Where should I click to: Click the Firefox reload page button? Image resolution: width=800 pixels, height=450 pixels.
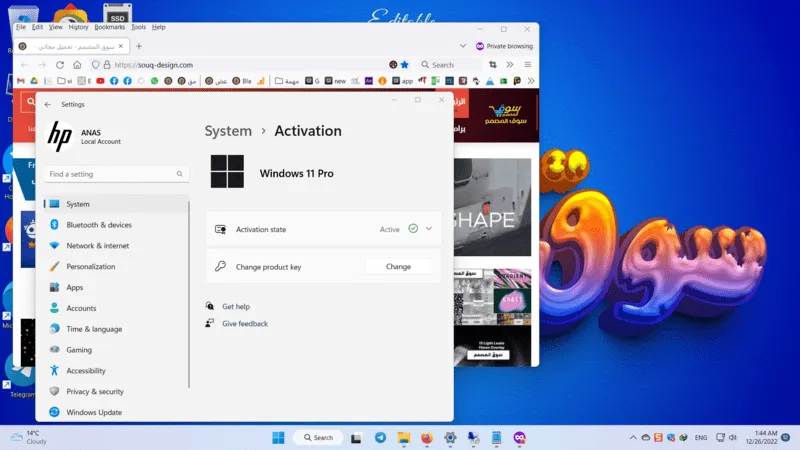[x=59, y=65]
